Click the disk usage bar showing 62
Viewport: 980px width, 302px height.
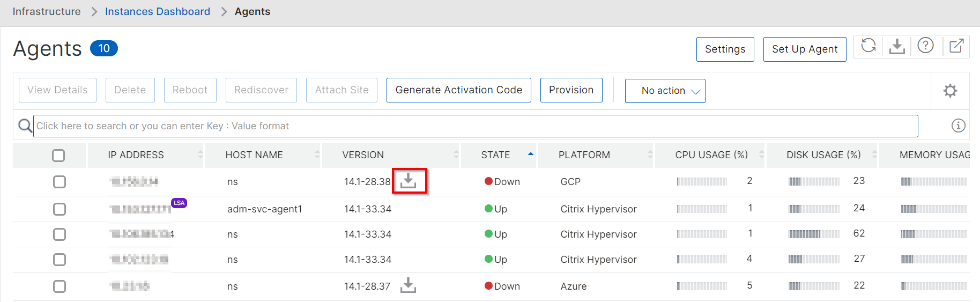coord(814,234)
